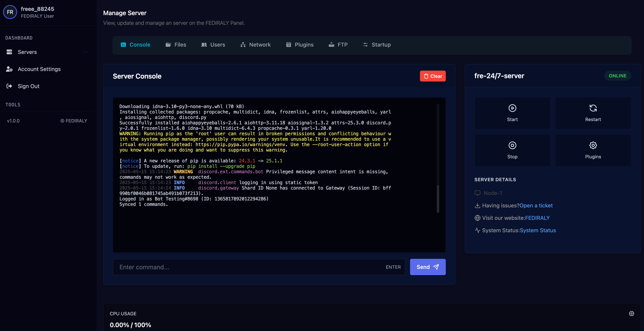Click the v1.0.0 version label
Screen dimensions: 644x331
pyautogui.click(x=13, y=121)
